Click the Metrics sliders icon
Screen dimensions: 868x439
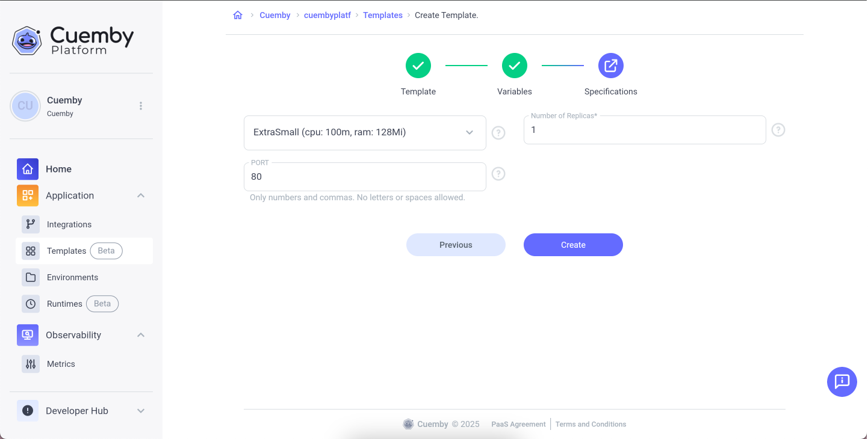point(30,364)
